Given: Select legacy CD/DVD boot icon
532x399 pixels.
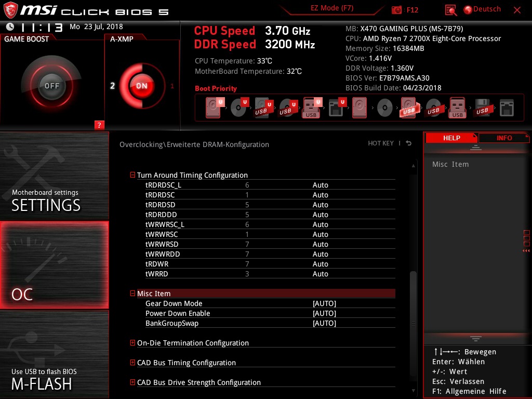Looking at the screenshot, I should coord(385,108).
